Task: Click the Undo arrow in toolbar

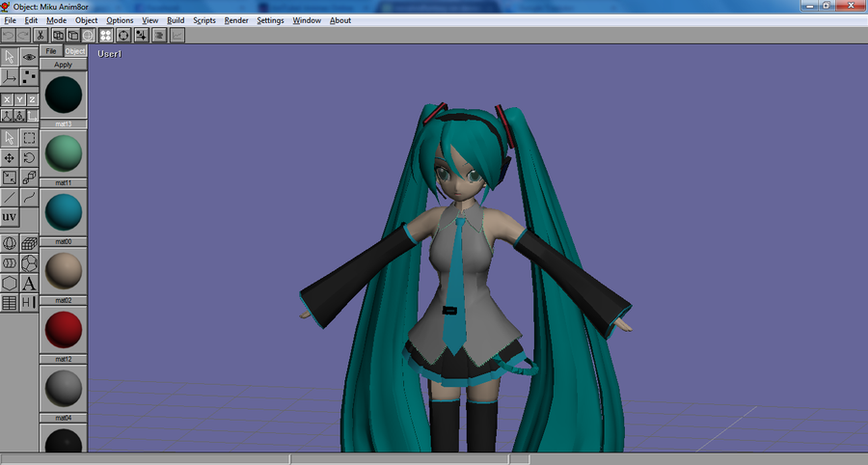Action: [8, 36]
